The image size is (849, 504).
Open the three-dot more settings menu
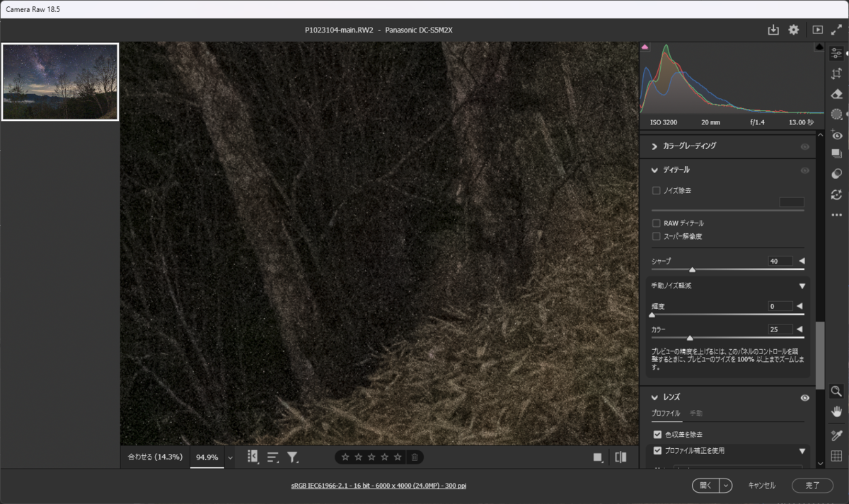[836, 215]
